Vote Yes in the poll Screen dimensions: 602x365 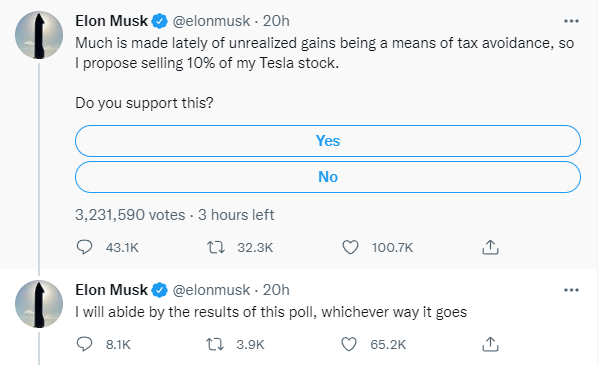[x=328, y=141]
